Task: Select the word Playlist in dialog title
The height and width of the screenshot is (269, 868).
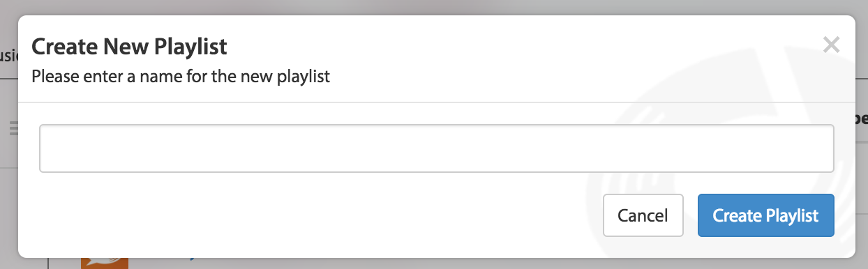Action: tap(191, 47)
